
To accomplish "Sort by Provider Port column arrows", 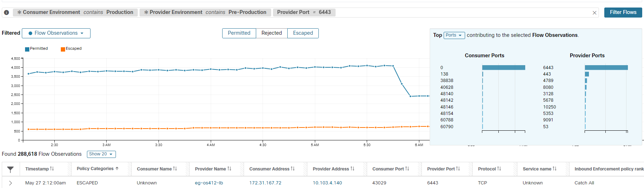I will 458,169.
